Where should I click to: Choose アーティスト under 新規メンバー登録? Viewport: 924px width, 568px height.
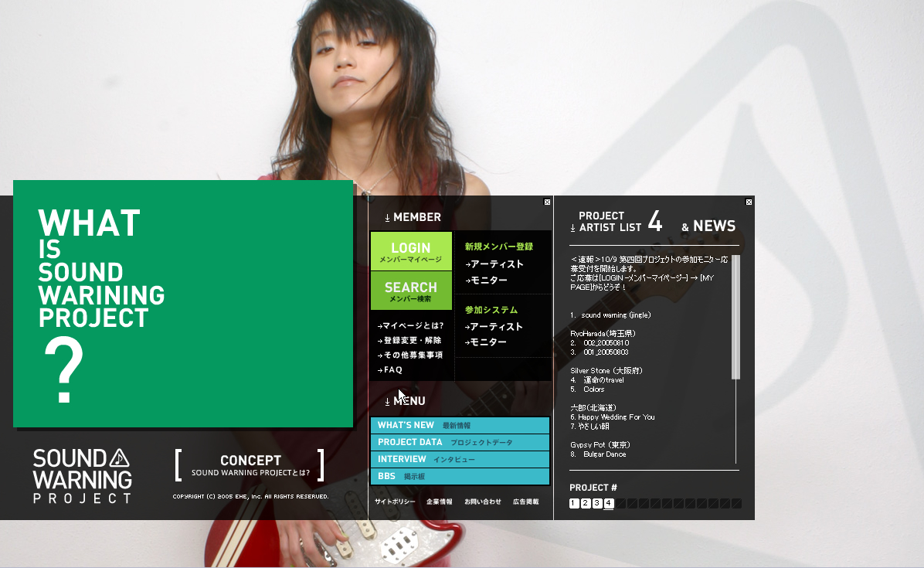tap(494, 264)
